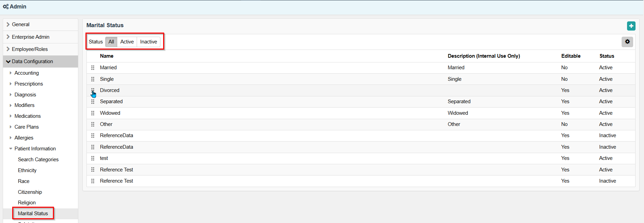Click the Admin gears icon in header
644x223 pixels.
(x=6, y=6)
